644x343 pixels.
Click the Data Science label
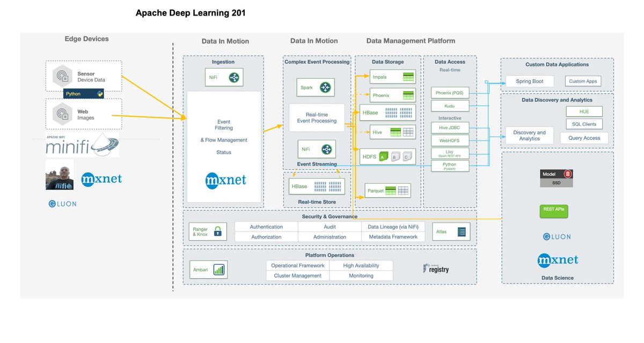coord(558,278)
